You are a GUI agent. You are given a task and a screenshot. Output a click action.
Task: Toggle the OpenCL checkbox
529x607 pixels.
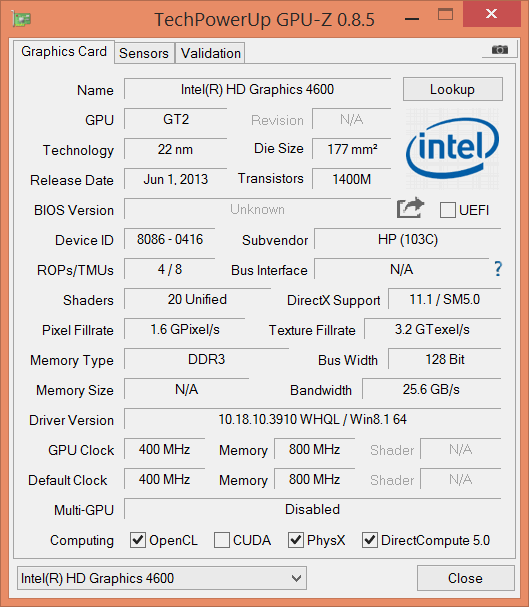[x=138, y=540]
